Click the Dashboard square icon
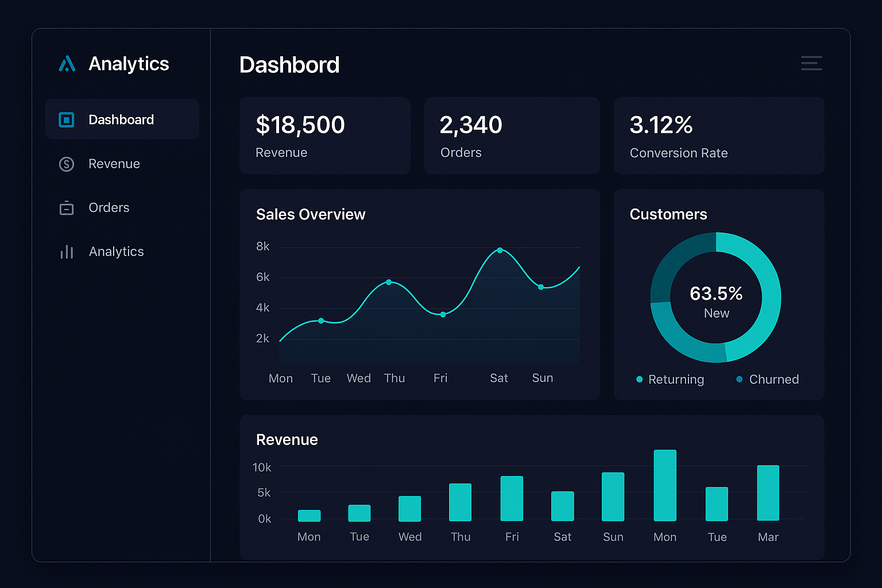 click(x=67, y=119)
